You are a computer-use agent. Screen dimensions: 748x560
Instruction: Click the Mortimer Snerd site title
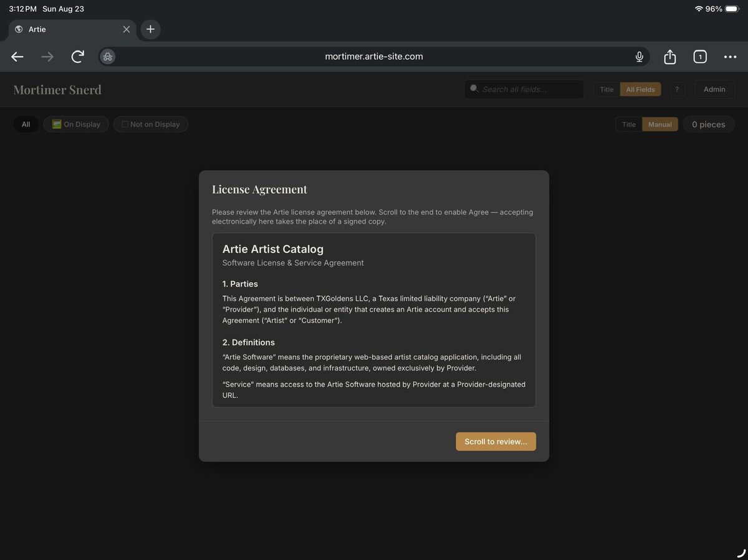[57, 90]
